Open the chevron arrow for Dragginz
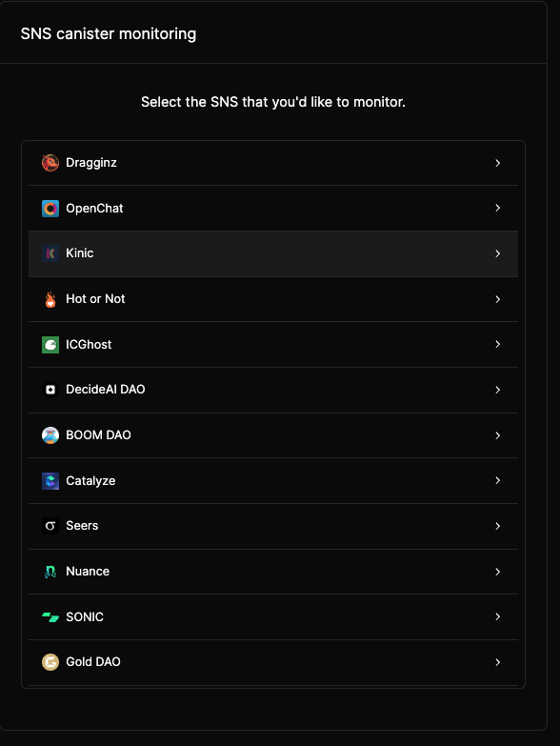 pyautogui.click(x=498, y=163)
